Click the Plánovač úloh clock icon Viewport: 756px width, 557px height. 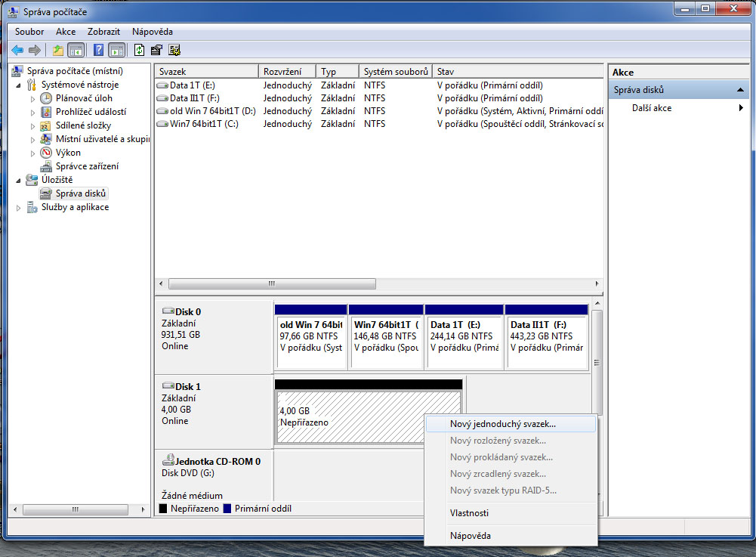click(x=46, y=98)
